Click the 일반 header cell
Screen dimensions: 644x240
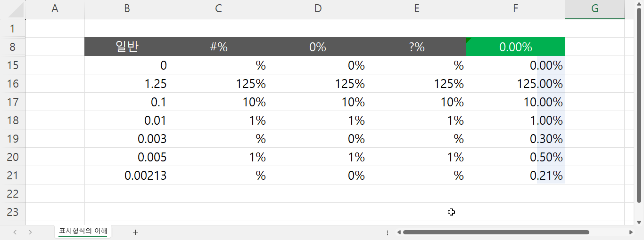(x=126, y=47)
